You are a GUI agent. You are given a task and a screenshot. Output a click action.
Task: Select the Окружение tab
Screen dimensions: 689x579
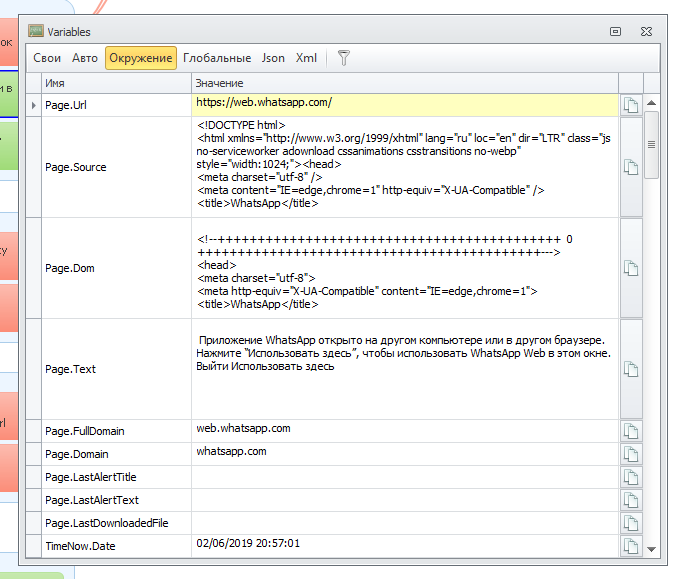[x=141, y=58]
